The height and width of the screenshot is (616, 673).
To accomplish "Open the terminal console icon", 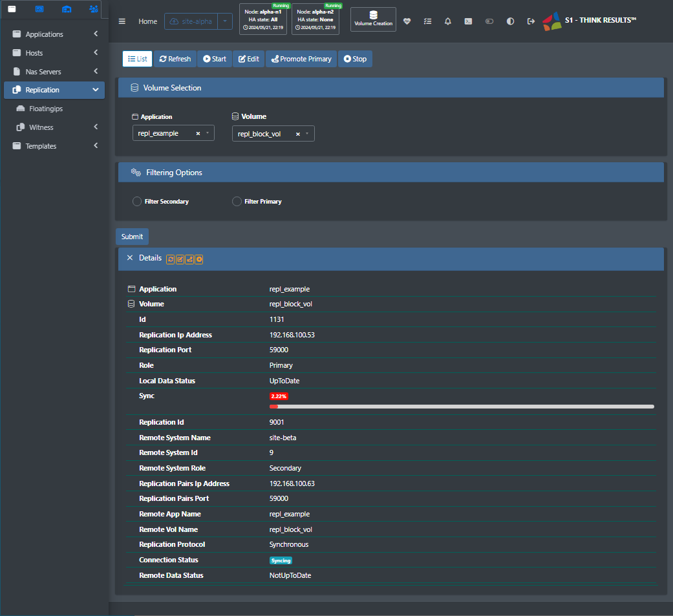I will [x=468, y=21].
